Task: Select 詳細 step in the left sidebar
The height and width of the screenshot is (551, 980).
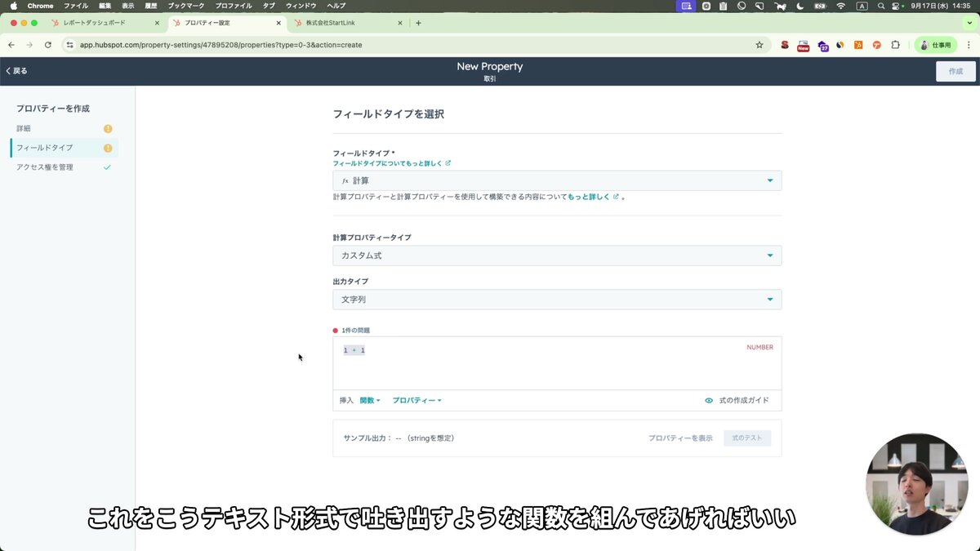Action: [24, 128]
